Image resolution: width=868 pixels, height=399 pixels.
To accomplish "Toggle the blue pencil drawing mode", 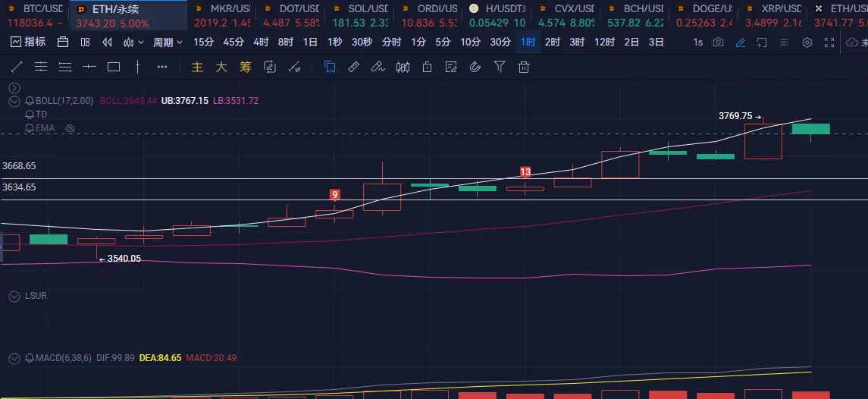I will click(740, 42).
